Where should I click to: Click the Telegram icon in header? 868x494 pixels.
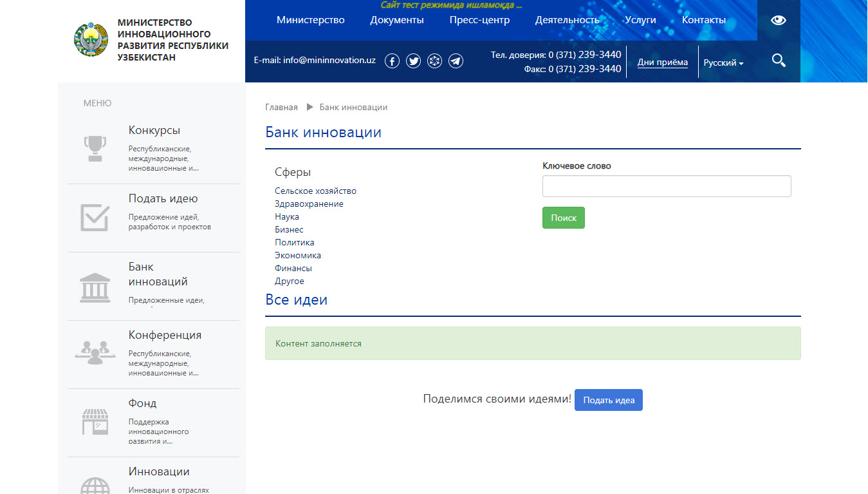click(x=456, y=61)
